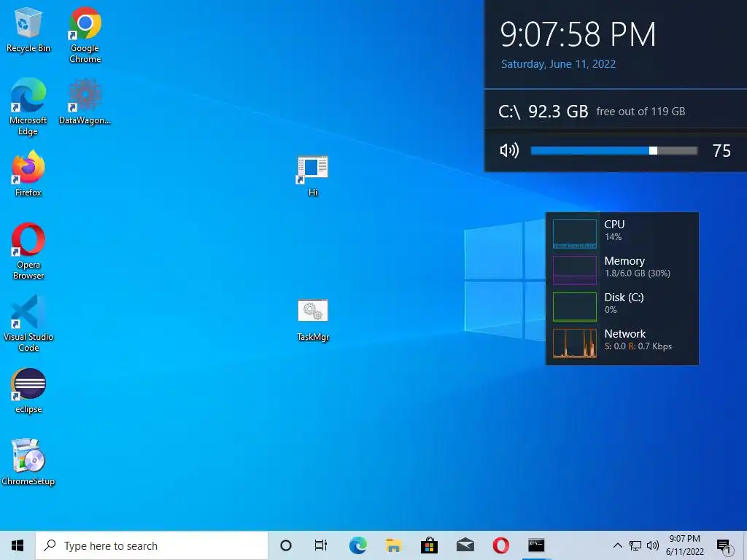Select the DataWagon desktop shortcut
The image size is (747, 560).
[85, 101]
